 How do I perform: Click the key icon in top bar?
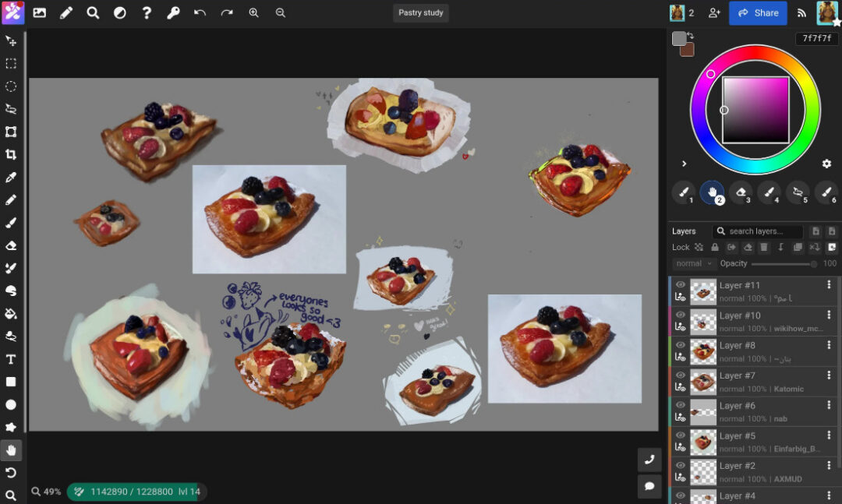click(173, 13)
